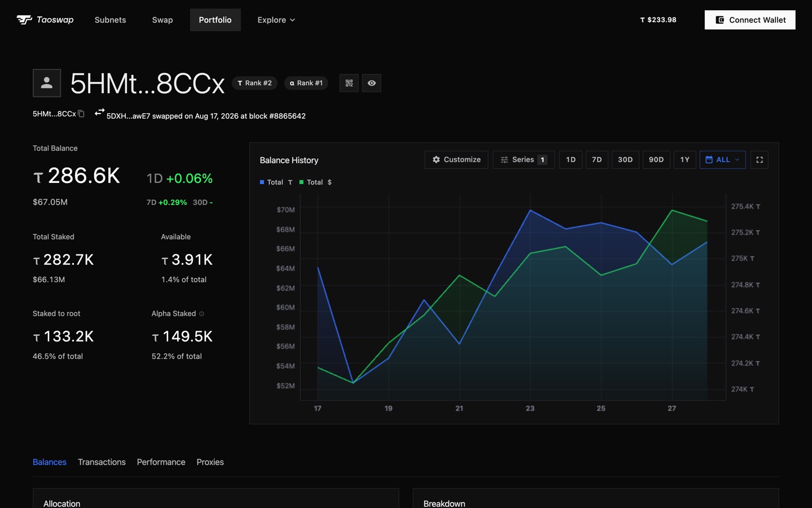Switch to the Performance tab

161,462
